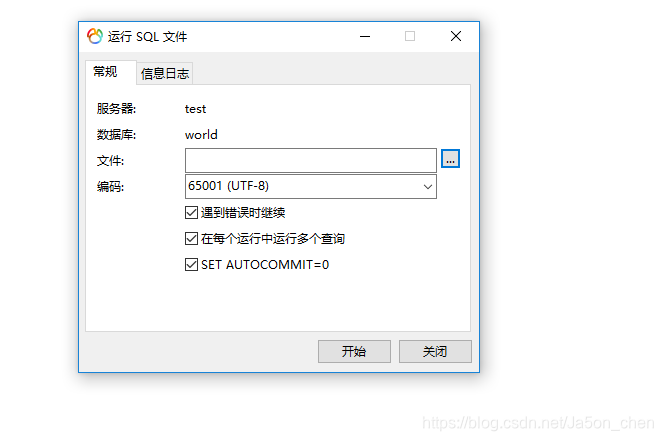Image resolution: width=663 pixels, height=441 pixels.
Task: Open the 信息日志 tab
Action: (x=165, y=74)
